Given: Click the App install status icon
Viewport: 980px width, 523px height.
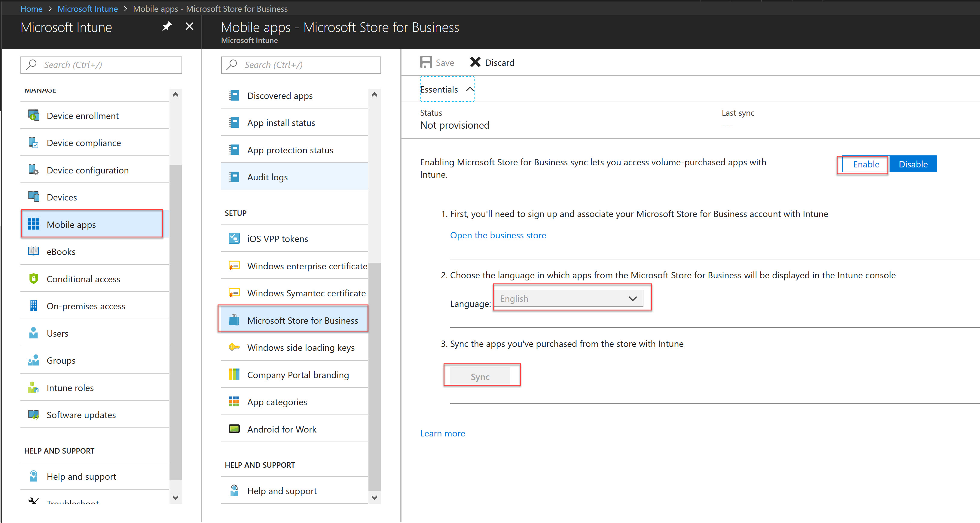Looking at the screenshot, I should tap(234, 123).
